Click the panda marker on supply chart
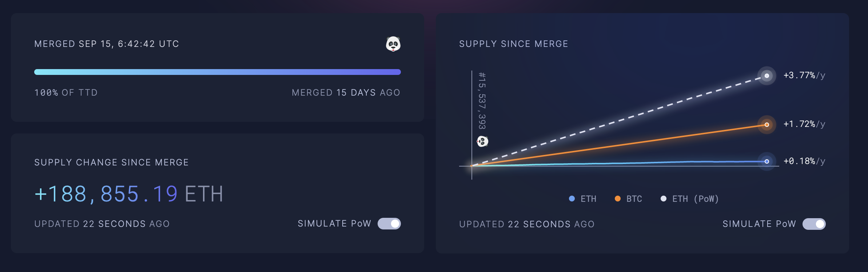The image size is (868, 272). [x=482, y=141]
